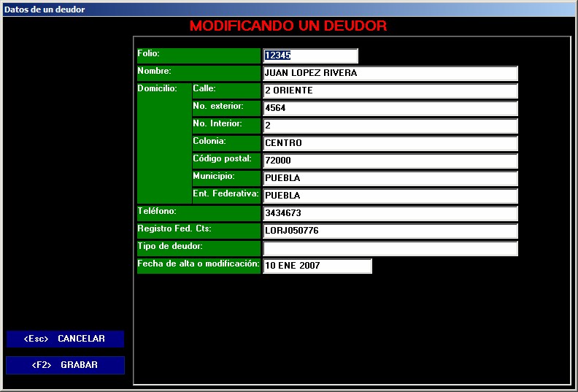The image size is (578, 392).
Task: Focus the Nombre field with JUAN LOPEZ RIVERA
Action: tap(390, 74)
